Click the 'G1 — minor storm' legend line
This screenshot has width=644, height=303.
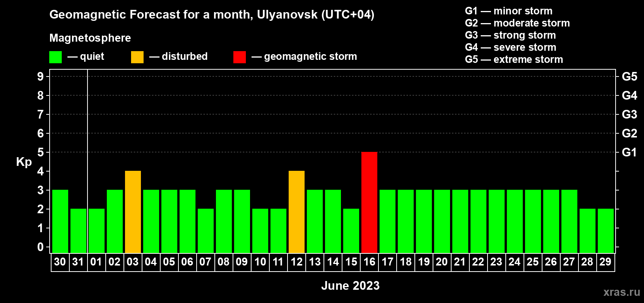pyautogui.click(x=509, y=11)
